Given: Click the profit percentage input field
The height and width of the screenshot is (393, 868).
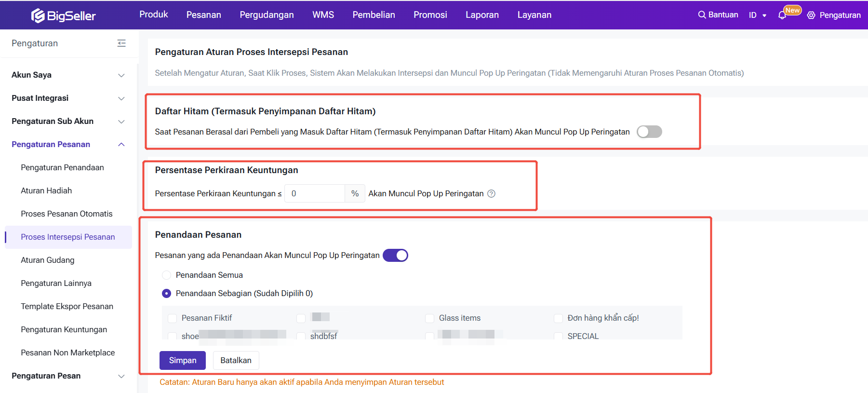Looking at the screenshot, I should coord(315,194).
